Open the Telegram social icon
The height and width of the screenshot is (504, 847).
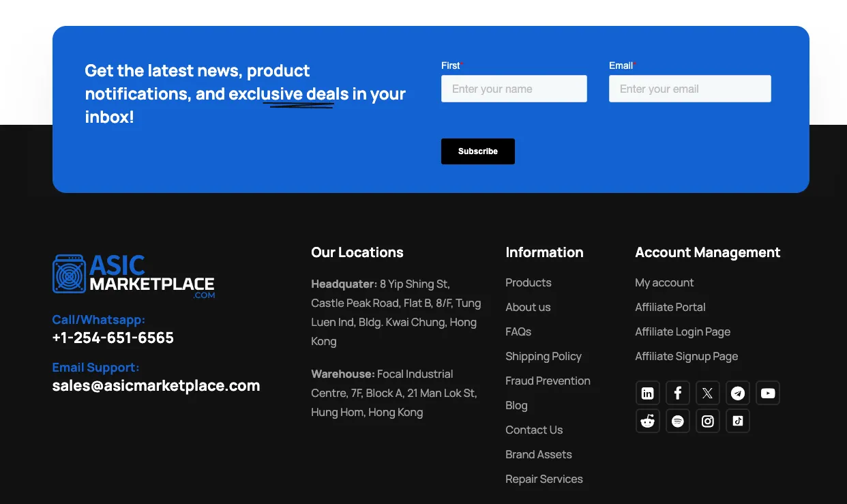738,393
